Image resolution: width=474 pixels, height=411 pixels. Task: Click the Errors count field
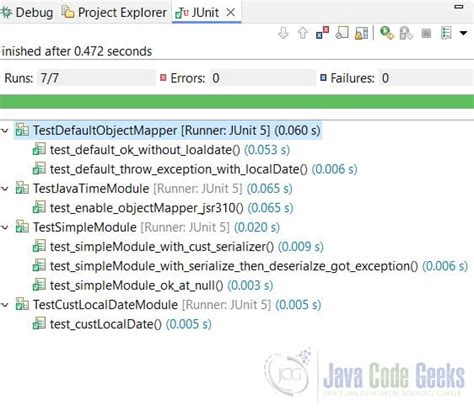point(262,78)
